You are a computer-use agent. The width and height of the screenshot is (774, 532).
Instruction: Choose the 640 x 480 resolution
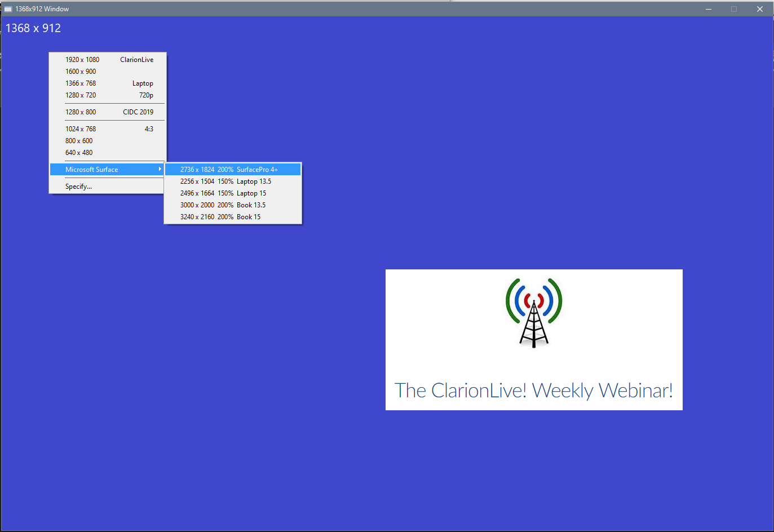108,153
